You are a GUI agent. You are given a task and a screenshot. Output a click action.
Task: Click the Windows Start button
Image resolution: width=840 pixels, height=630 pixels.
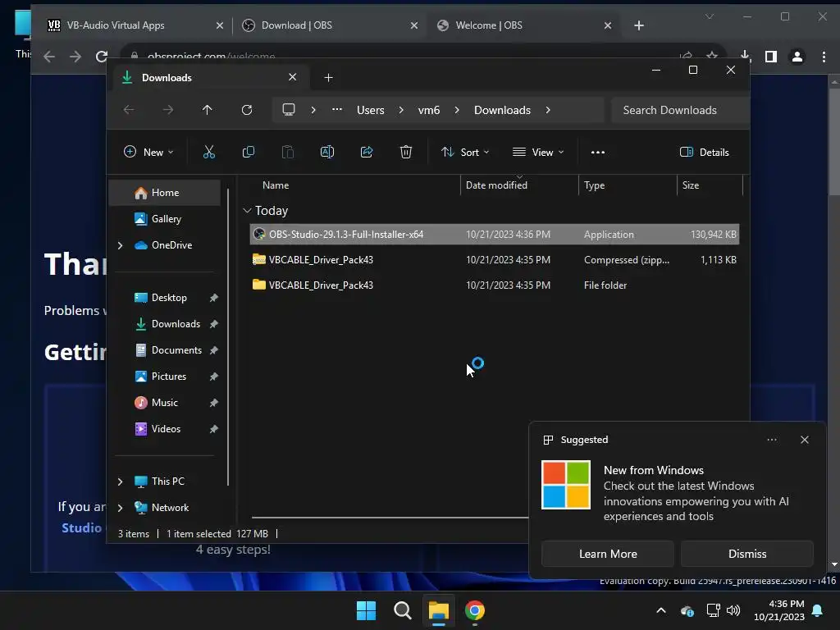(x=367, y=610)
